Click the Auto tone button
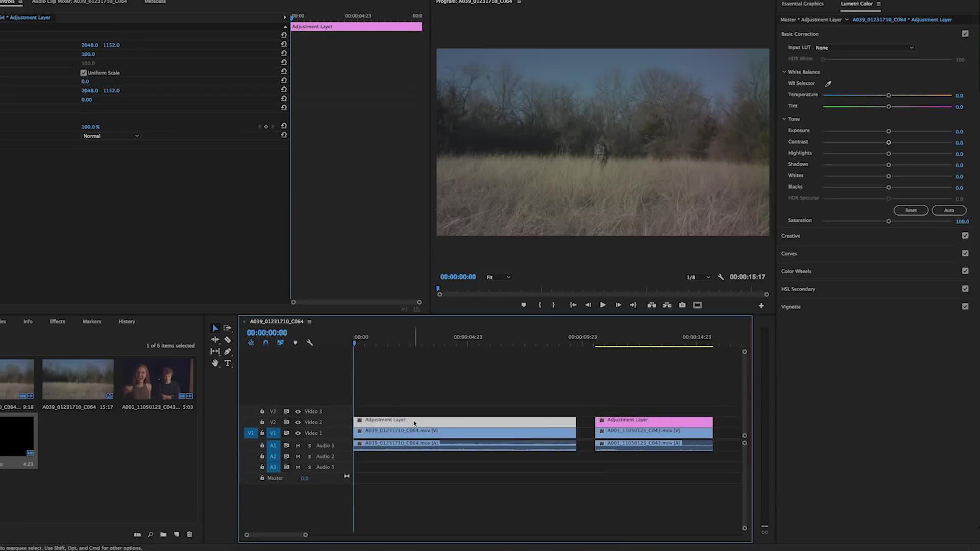Viewport: 980px width, 551px height. 948,210
